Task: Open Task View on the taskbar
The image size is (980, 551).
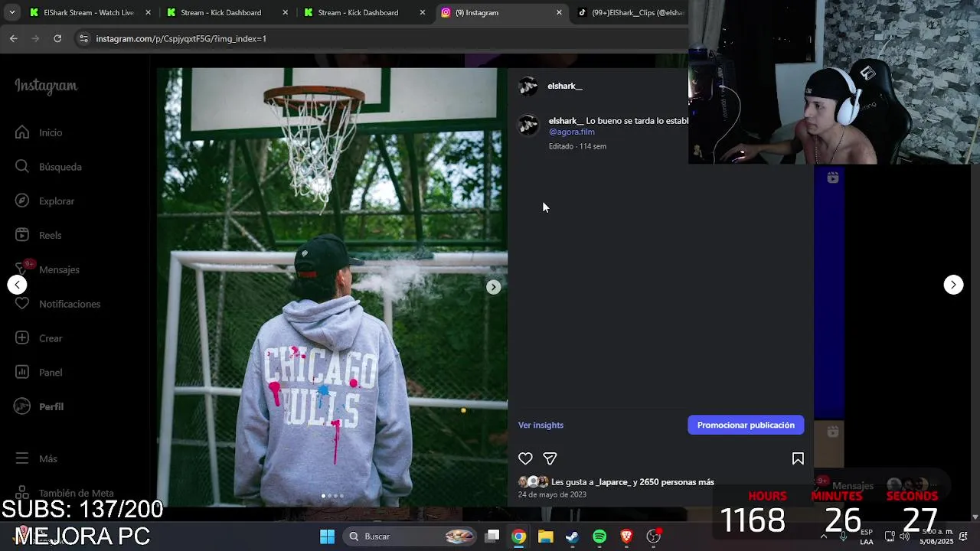Action: coord(492,536)
